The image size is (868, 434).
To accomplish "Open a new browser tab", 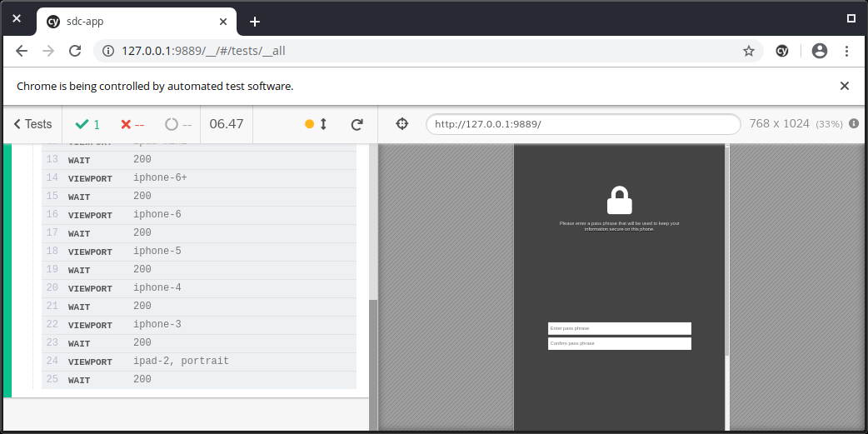I will [x=255, y=22].
